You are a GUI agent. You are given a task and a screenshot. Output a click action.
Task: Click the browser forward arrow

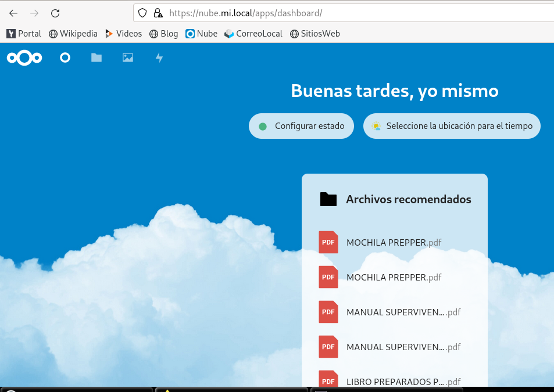click(34, 13)
